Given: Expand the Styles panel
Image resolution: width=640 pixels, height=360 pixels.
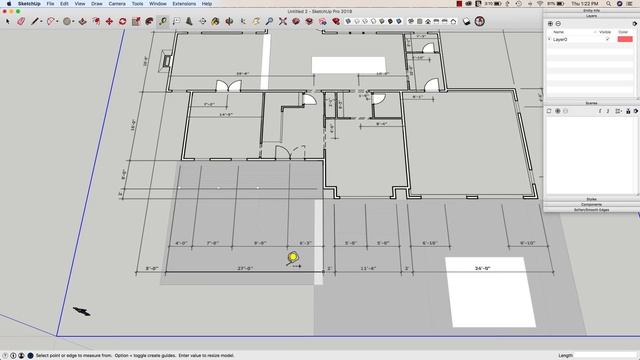Looking at the screenshot, I should coord(591,199).
